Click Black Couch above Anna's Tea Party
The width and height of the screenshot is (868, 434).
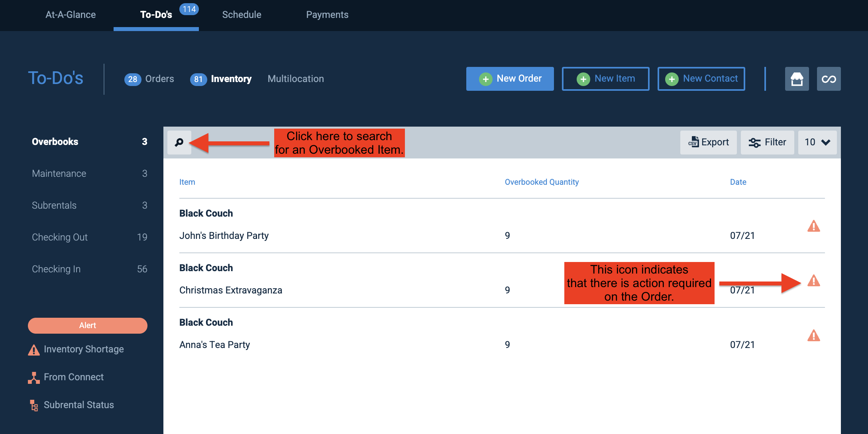pyautogui.click(x=206, y=323)
